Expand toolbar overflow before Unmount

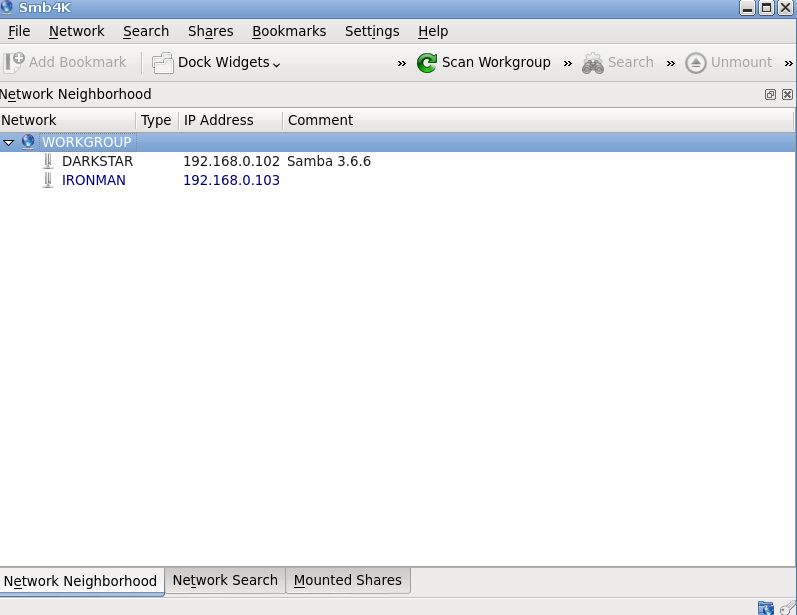[670, 64]
